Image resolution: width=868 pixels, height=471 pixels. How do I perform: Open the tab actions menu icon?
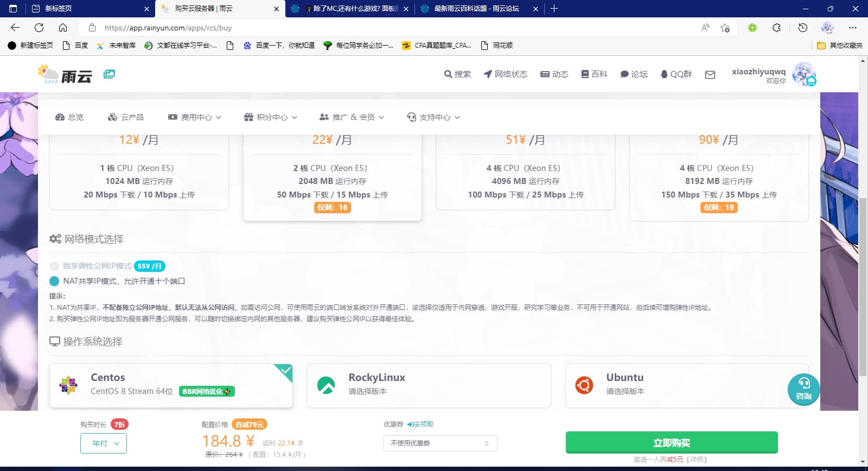(13, 9)
